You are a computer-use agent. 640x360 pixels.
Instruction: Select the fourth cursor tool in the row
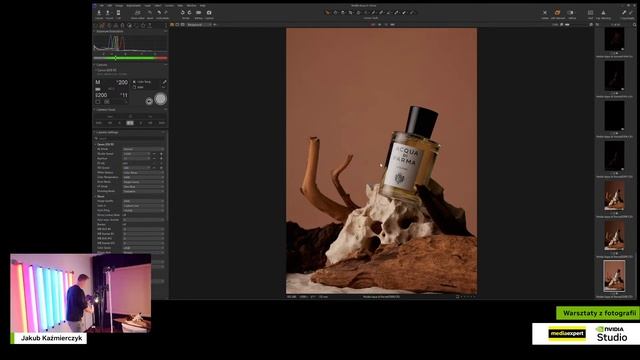[351, 13]
